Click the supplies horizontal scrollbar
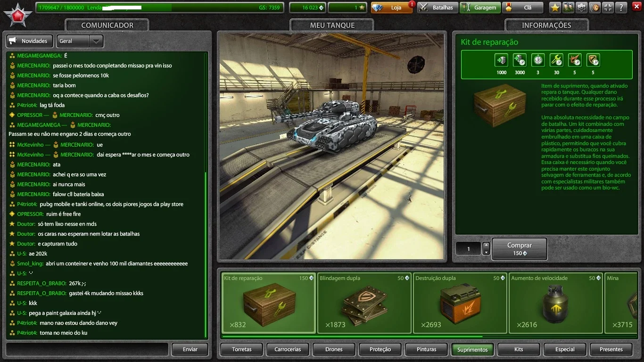Screen dimensions: 644x362 tap(352, 337)
